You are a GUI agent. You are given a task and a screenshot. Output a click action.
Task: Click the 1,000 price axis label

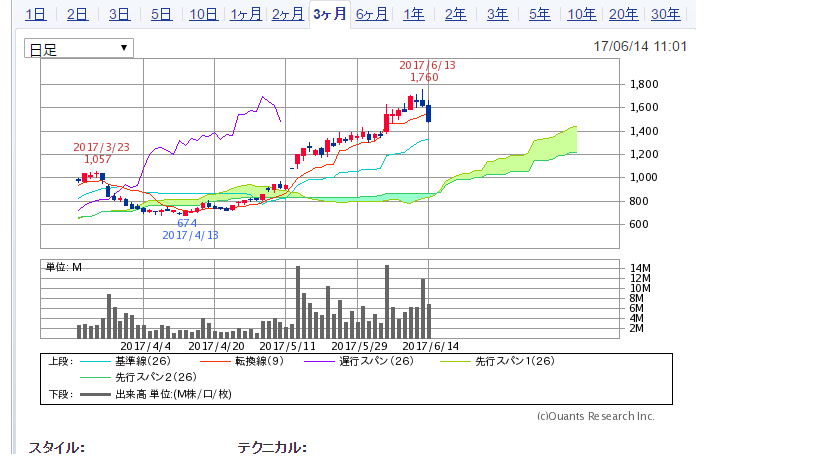tap(644, 177)
